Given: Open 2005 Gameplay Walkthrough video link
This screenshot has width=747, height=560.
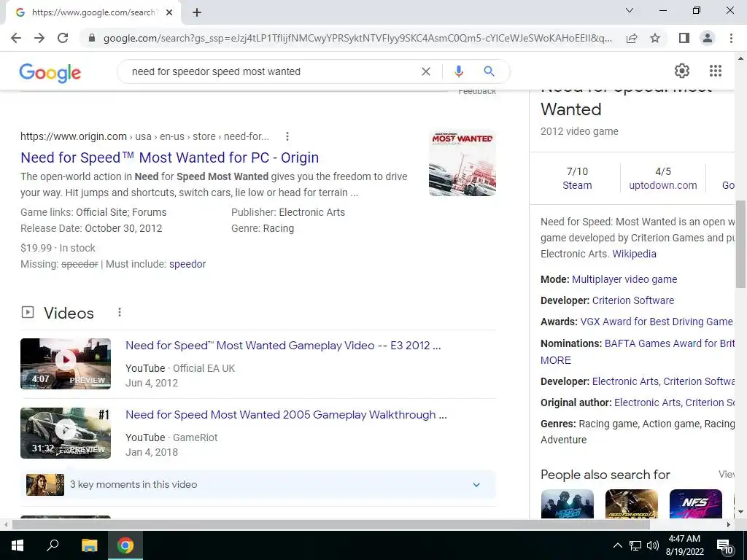Looking at the screenshot, I should tap(286, 415).
